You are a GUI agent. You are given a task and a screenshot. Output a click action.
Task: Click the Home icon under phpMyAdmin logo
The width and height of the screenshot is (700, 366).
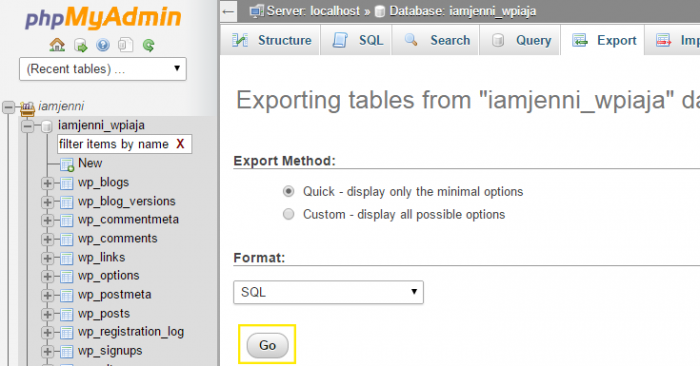click(x=57, y=45)
